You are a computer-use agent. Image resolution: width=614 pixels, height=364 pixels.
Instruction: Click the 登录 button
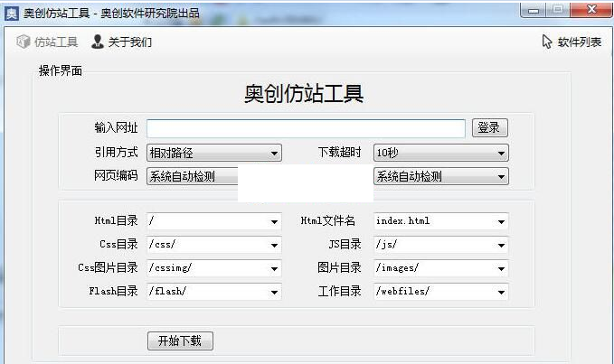489,128
